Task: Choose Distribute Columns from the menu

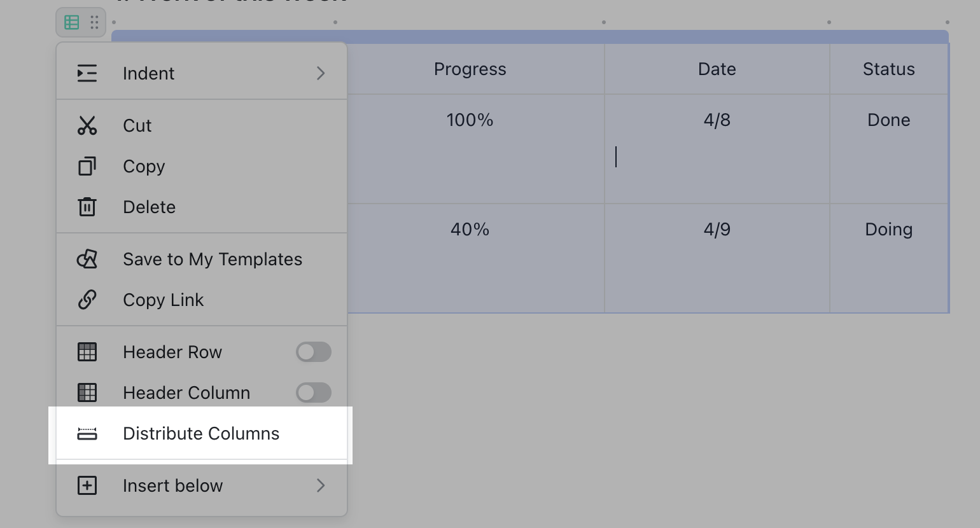Action: tap(201, 433)
